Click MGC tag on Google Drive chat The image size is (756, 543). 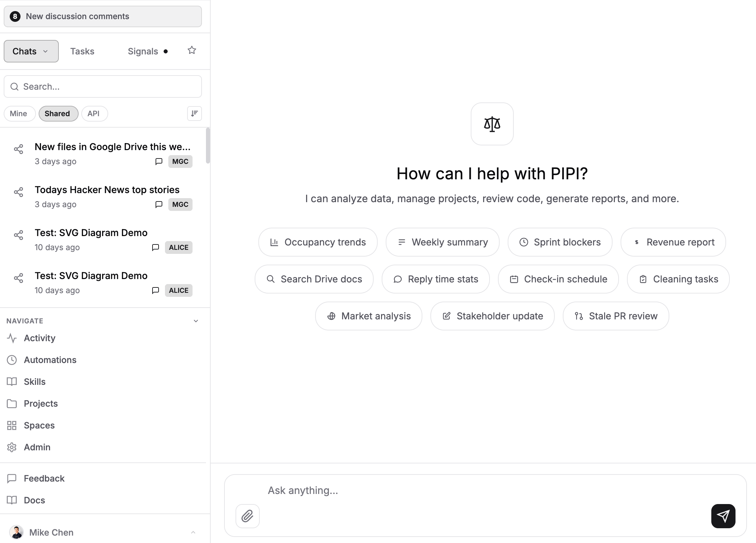pos(180,162)
